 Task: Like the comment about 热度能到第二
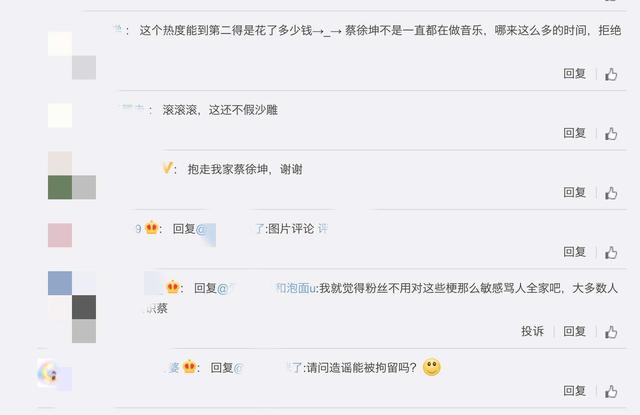click(x=611, y=74)
